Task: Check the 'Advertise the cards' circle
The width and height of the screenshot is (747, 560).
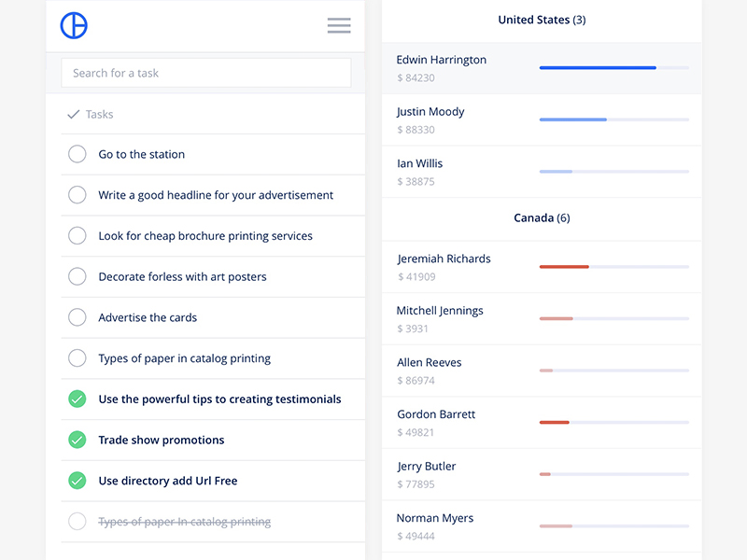Action: tap(78, 317)
